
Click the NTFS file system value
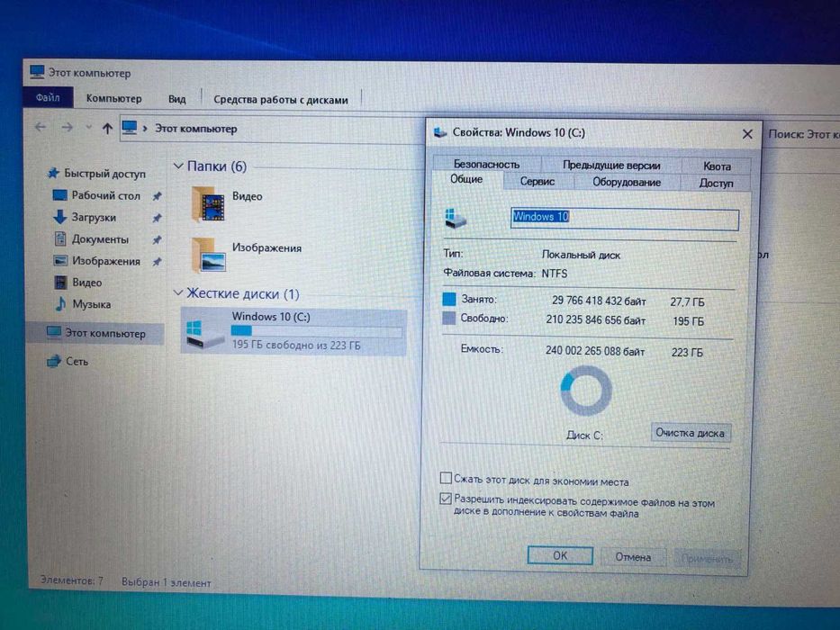[554, 274]
